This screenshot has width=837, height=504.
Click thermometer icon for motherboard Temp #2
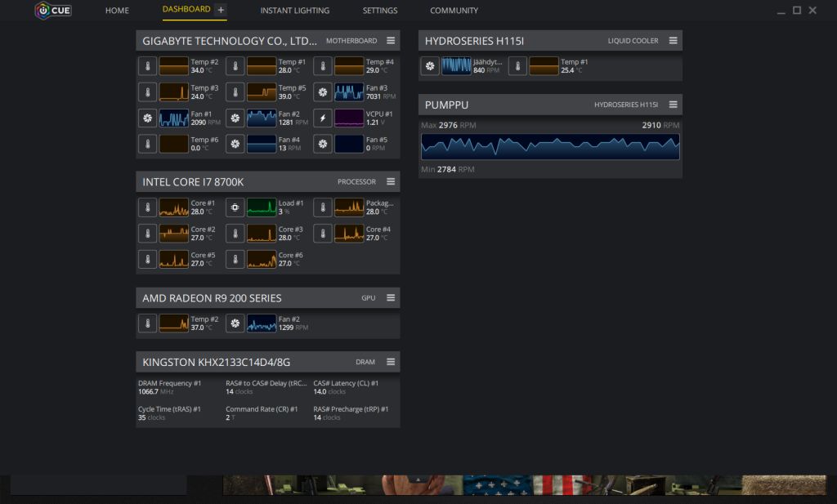147,66
